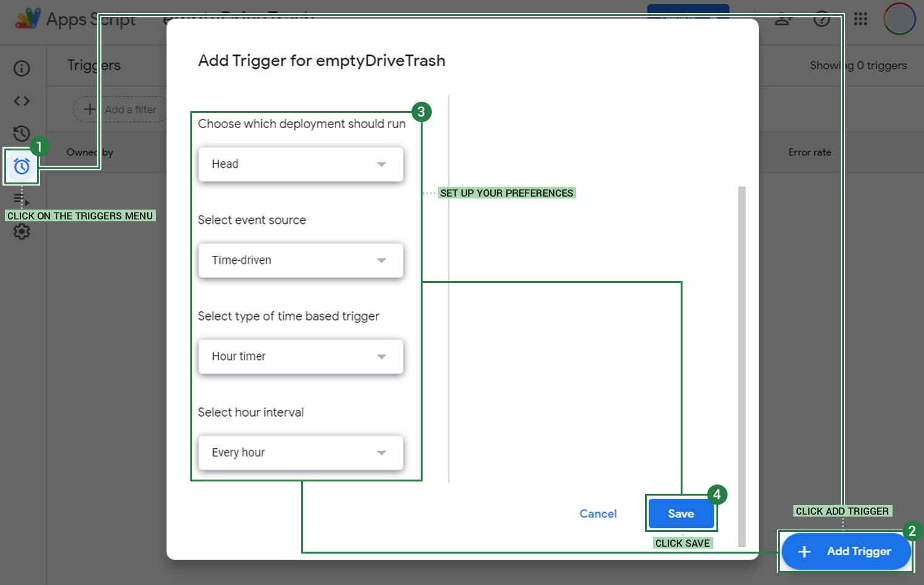924x585 pixels.
Task: Click the dialog's vertical scrollbar
Action: [x=741, y=308]
